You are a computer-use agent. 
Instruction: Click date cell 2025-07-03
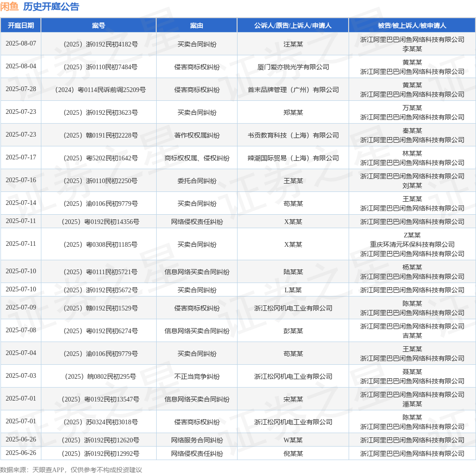(x=21, y=375)
